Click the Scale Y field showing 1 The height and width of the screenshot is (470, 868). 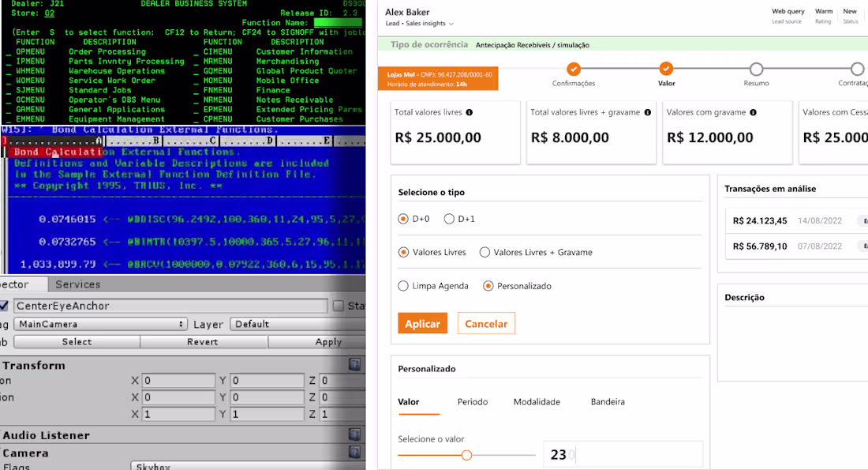click(267, 414)
